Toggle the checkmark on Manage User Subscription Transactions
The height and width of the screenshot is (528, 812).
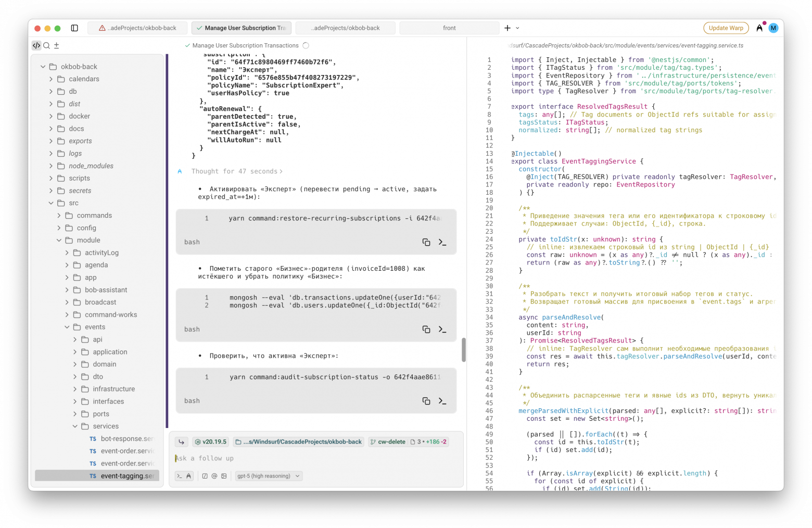click(187, 45)
